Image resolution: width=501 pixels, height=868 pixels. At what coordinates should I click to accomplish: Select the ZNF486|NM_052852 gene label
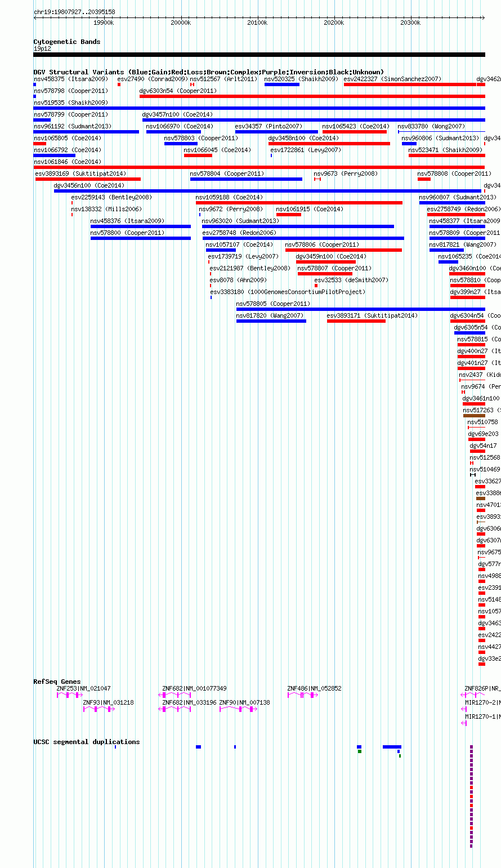pyautogui.click(x=315, y=688)
